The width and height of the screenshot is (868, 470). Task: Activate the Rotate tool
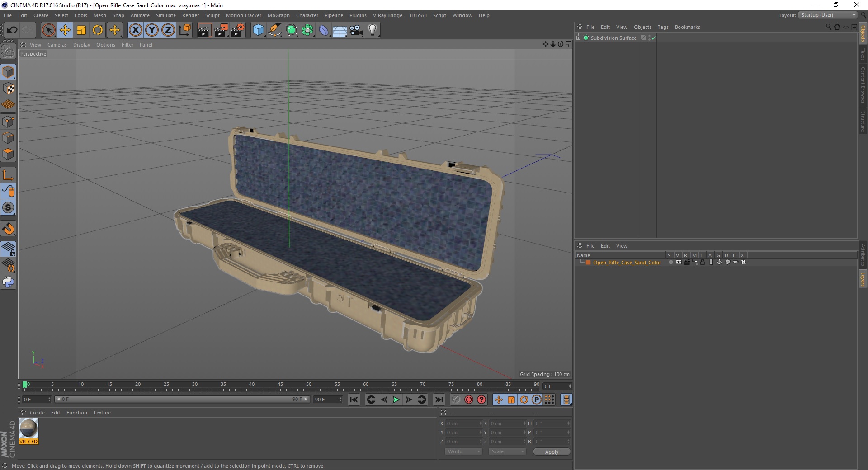pos(98,30)
